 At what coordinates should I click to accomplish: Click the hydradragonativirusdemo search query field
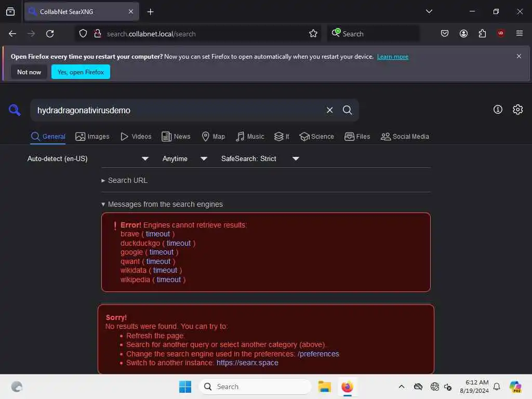coord(178,110)
